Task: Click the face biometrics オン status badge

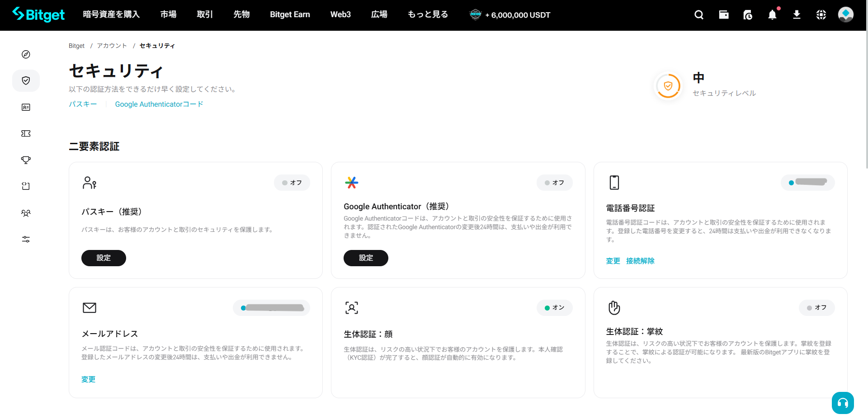Action: 554,308
